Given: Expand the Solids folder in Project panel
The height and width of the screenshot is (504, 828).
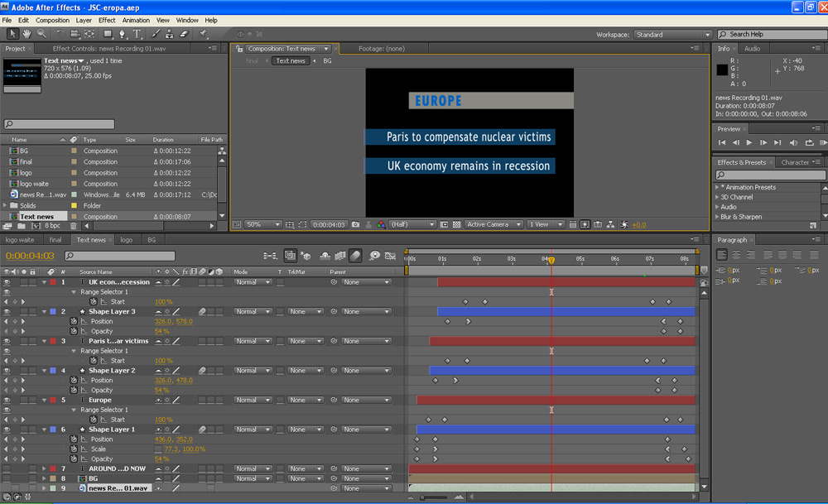Looking at the screenshot, I should [5, 205].
